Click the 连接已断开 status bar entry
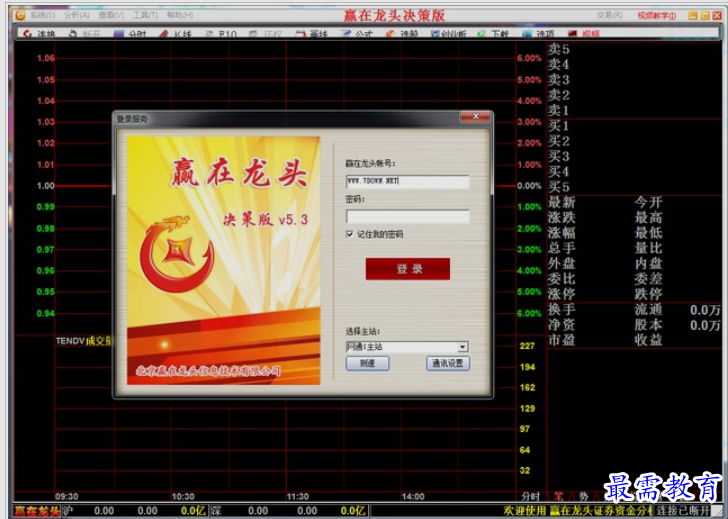 pyautogui.click(x=682, y=511)
